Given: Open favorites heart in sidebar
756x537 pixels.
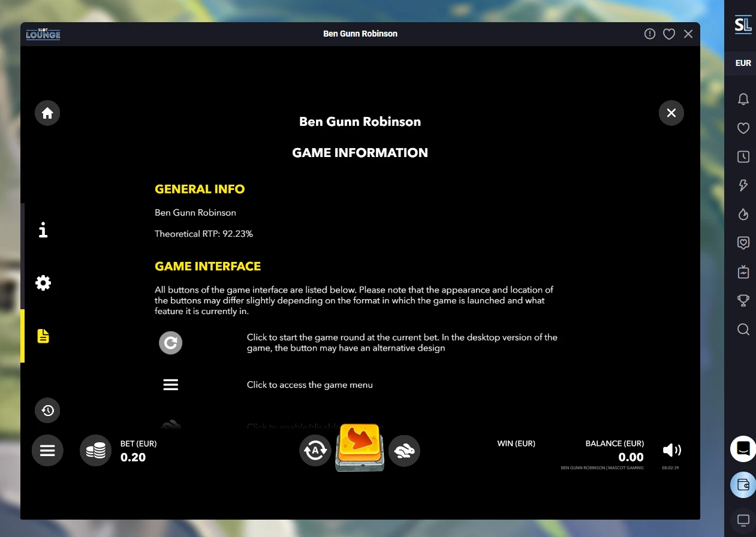Looking at the screenshot, I should click(x=743, y=128).
